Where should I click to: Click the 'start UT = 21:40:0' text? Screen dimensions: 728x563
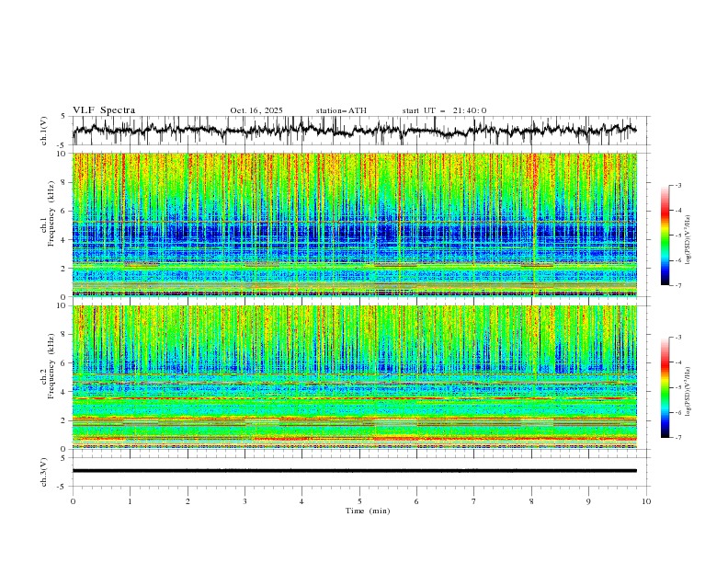coord(444,110)
